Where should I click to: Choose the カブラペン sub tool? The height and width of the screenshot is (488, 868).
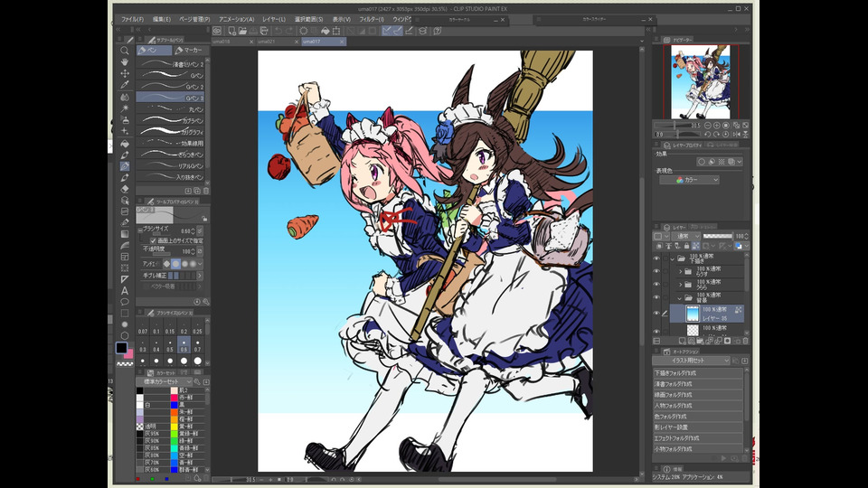pos(171,120)
